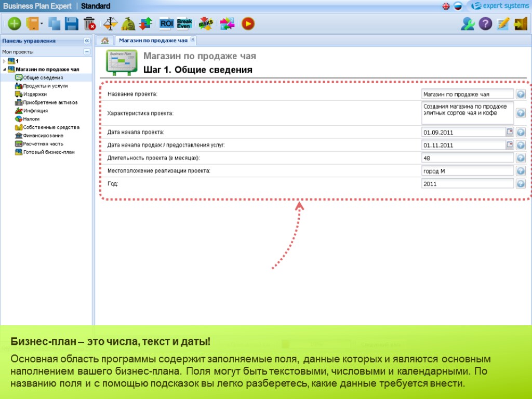Viewport: 532px width, 399px height.
Task: Collapse the Панель управления side panel
Action: [87, 41]
